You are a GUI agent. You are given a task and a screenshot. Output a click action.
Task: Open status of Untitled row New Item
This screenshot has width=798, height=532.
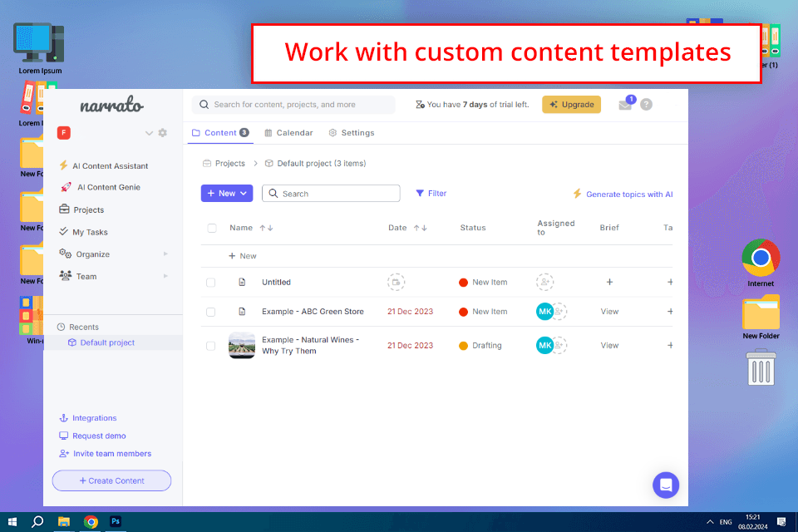(x=483, y=282)
